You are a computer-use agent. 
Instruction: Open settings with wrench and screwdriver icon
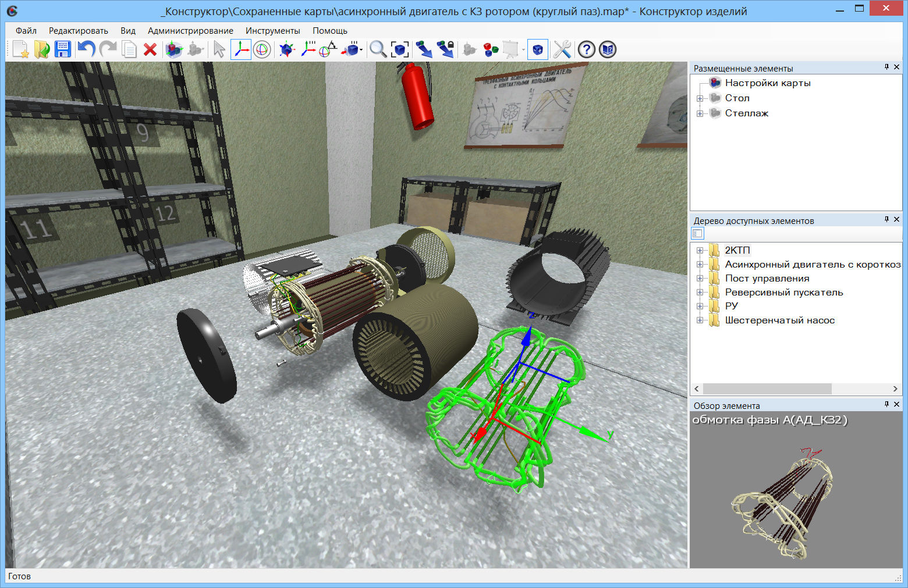pos(562,50)
